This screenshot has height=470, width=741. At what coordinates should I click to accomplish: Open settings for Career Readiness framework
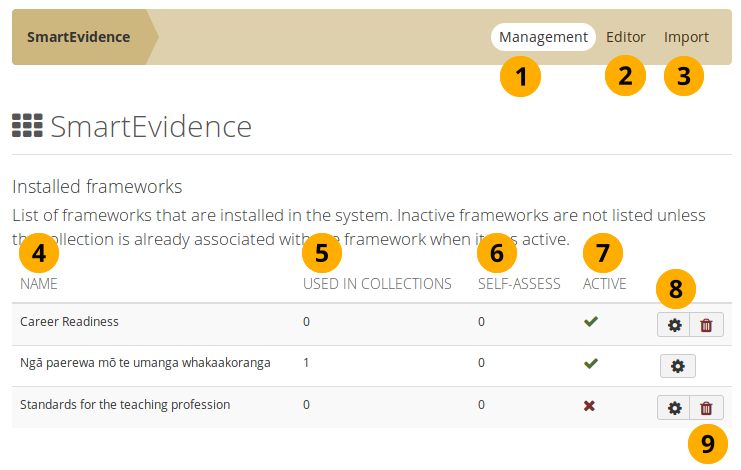click(x=674, y=324)
